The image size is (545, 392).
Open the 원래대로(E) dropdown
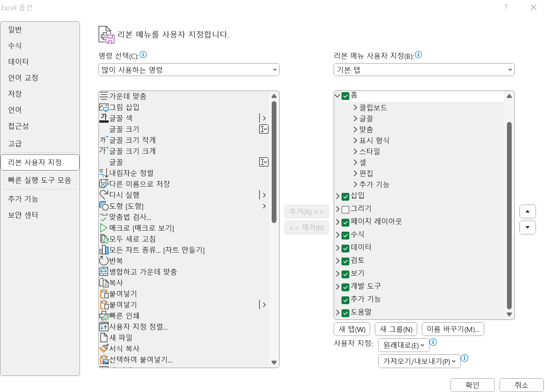(404, 345)
